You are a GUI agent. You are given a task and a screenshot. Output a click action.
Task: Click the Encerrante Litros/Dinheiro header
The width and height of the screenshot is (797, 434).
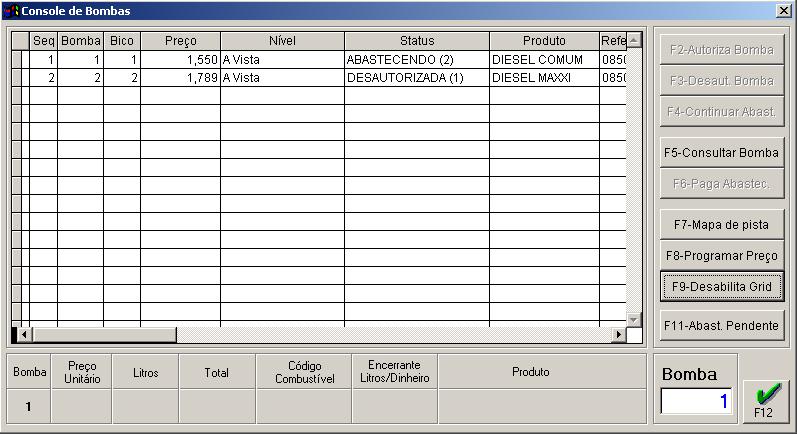(394, 372)
